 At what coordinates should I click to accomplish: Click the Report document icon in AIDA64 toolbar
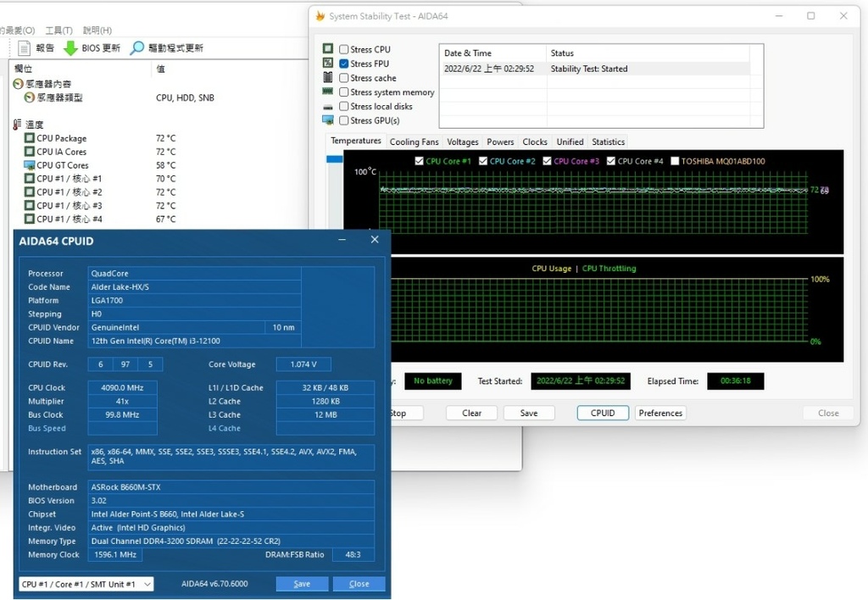tap(24, 48)
